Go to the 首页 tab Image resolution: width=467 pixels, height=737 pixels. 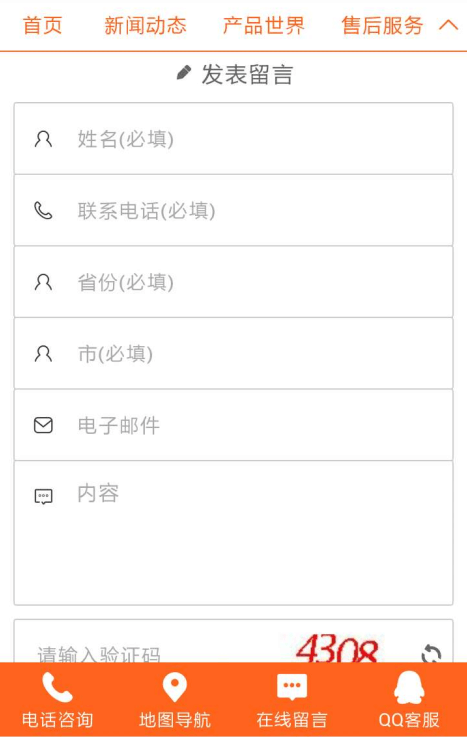pos(43,25)
